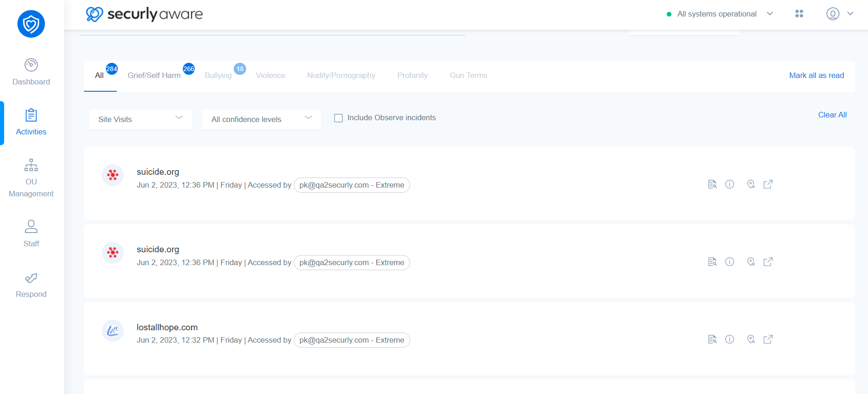Open the user profile avatar menu
868x394 pixels.
[833, 14]
